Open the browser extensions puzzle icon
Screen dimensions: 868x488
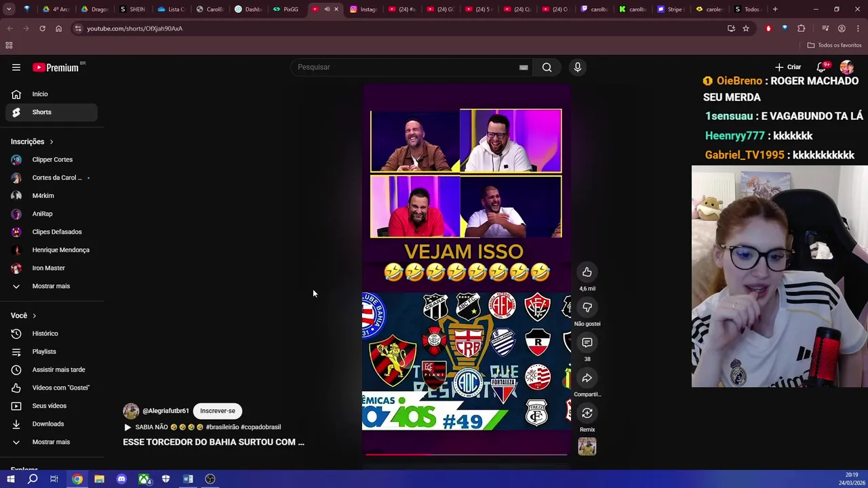pyautogui.click(x=802, y=28)
